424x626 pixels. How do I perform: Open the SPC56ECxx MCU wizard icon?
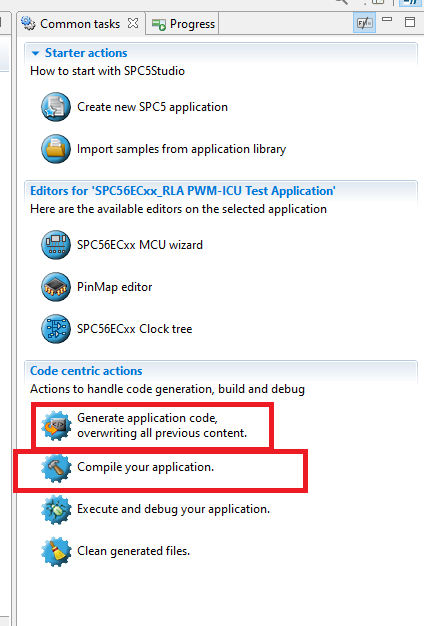coord(56,245)
